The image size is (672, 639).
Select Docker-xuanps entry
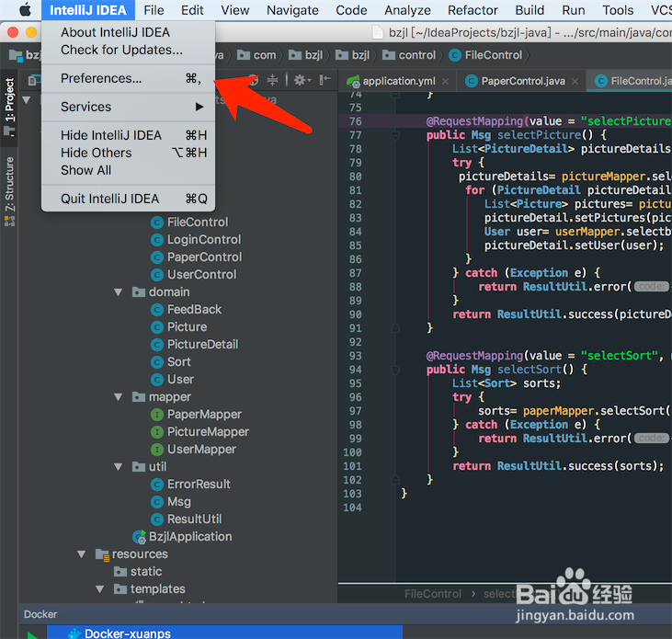pyautogui.click(x=224, y=633)
